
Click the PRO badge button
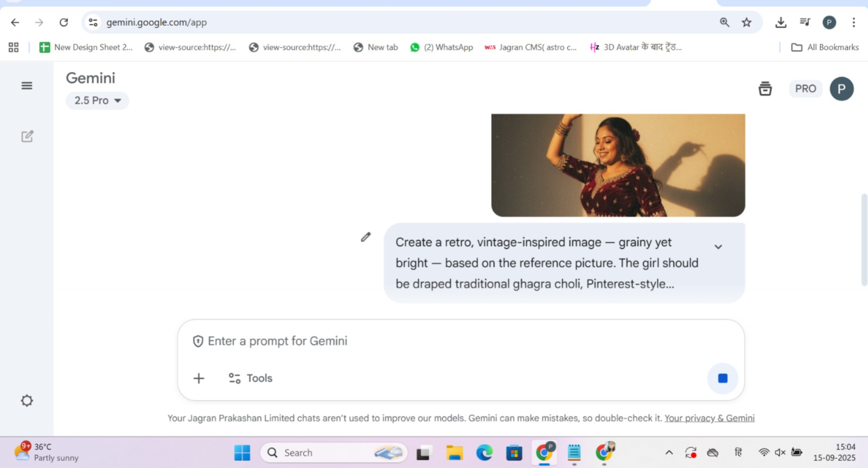806,88
